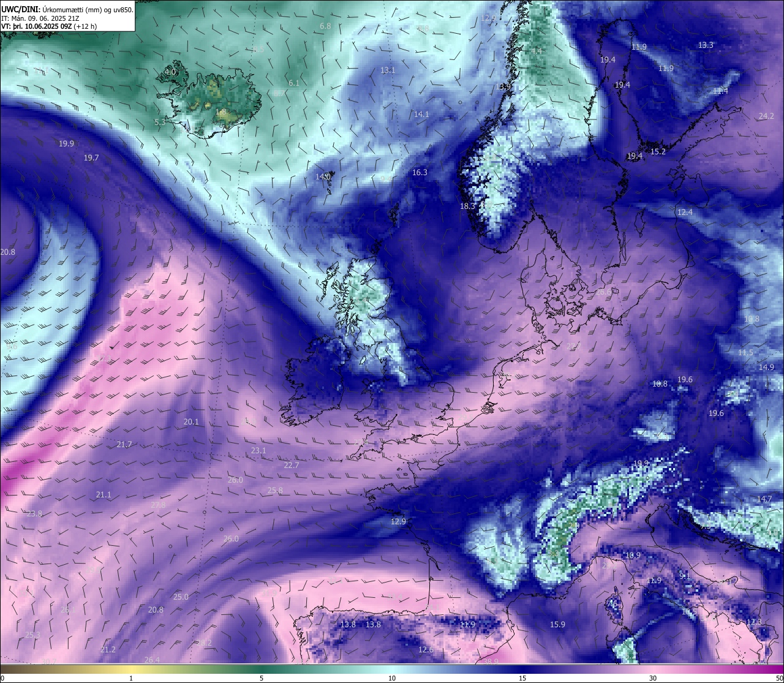Click the map value 21.2
Image resolution: width=784 pixels, height=683 pixels.
[x=108, y=649]
